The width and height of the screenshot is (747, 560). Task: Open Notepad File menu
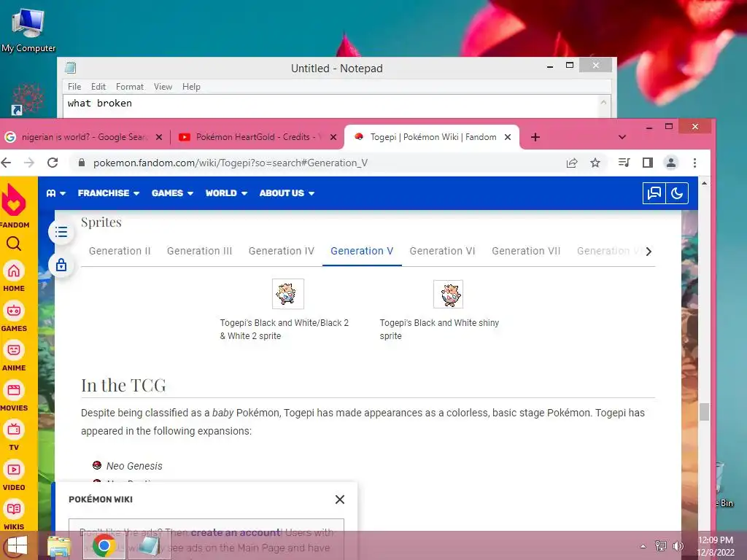[74, 87]
